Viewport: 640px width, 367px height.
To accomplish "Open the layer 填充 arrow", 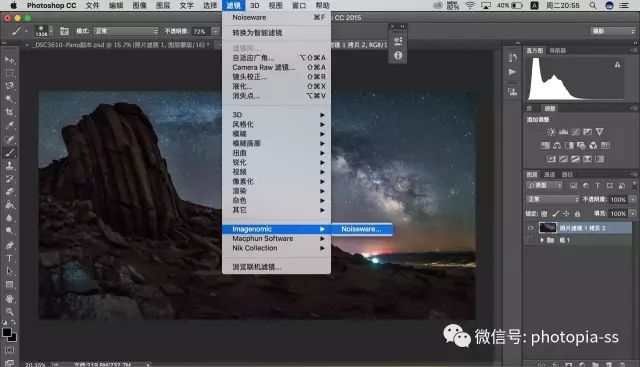I will click(633, 214).
